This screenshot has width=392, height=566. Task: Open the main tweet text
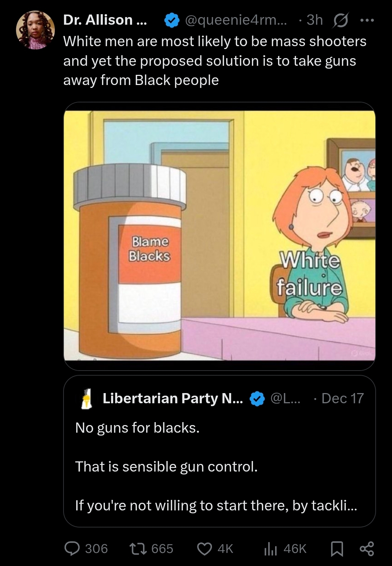click(215, 61)
